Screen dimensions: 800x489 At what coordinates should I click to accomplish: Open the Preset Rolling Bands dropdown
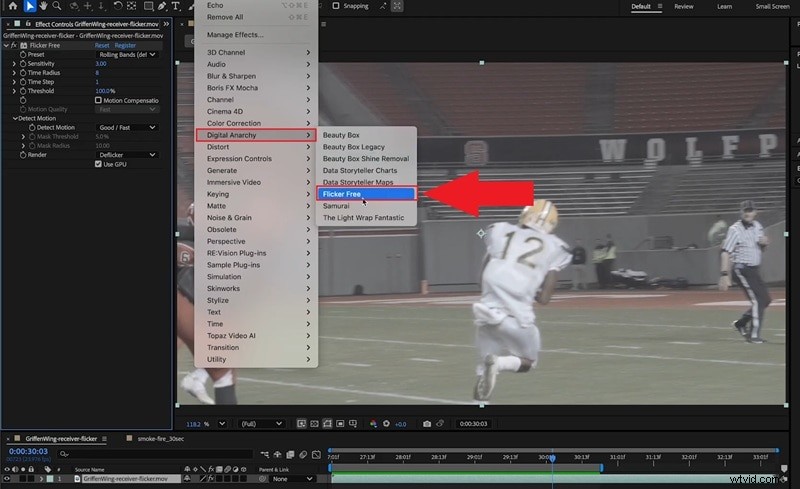(x=127, y=55)
